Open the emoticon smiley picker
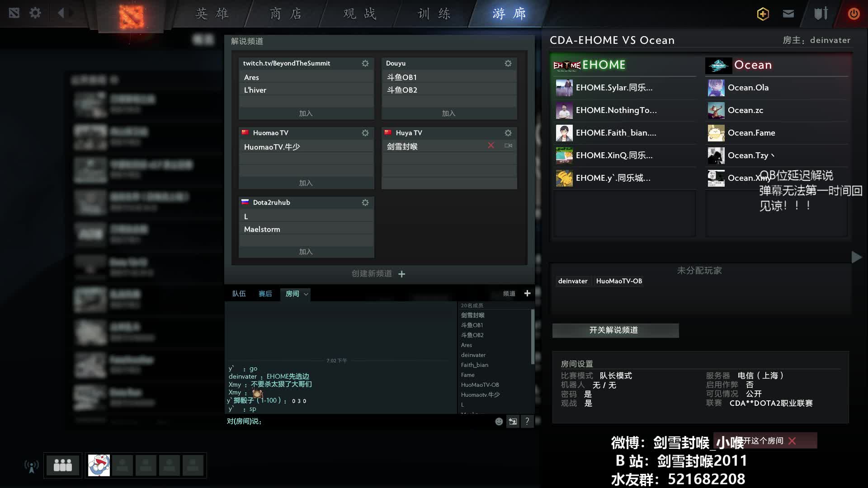 coord(499,421)
